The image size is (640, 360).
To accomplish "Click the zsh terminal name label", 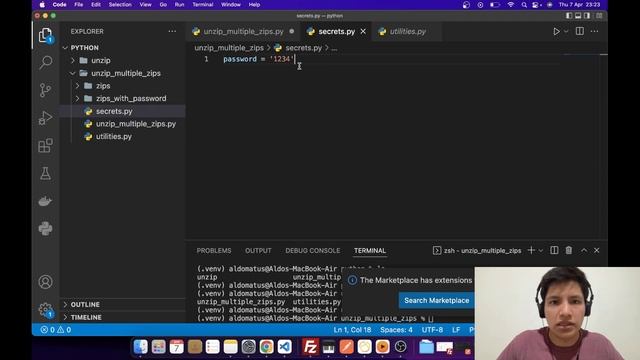I will (482, 251).
